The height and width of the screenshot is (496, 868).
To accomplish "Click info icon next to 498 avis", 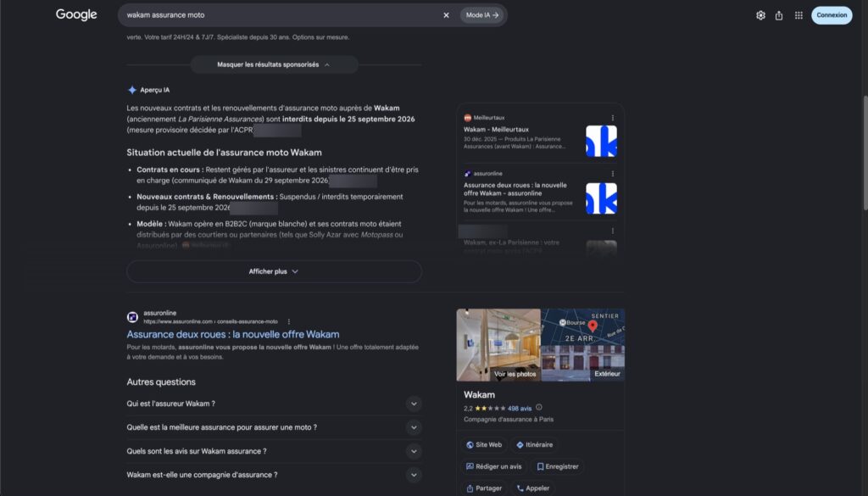I will [538, 408].
